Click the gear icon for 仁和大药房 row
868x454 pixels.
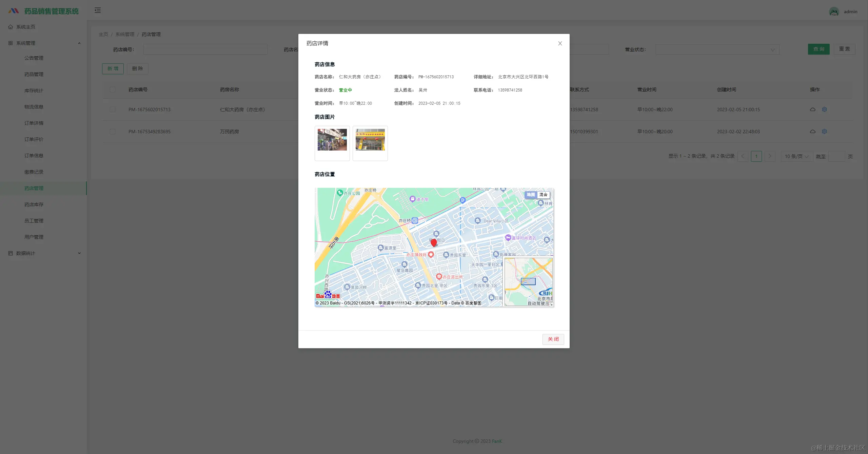pyautogui.click(x=824, y=110)
